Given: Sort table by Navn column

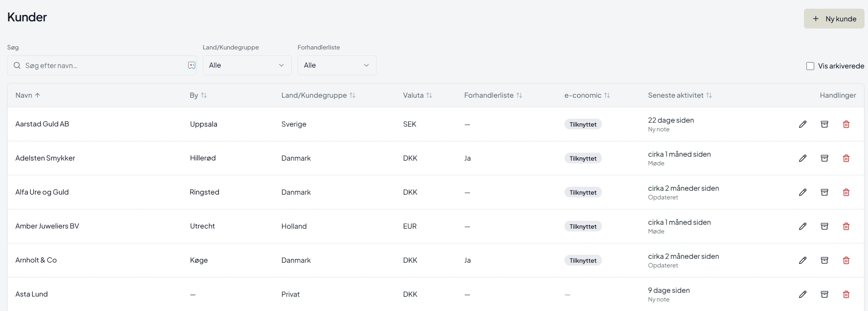Looking at the screenshot, I should pyautogui.click(x=28, y=95).
